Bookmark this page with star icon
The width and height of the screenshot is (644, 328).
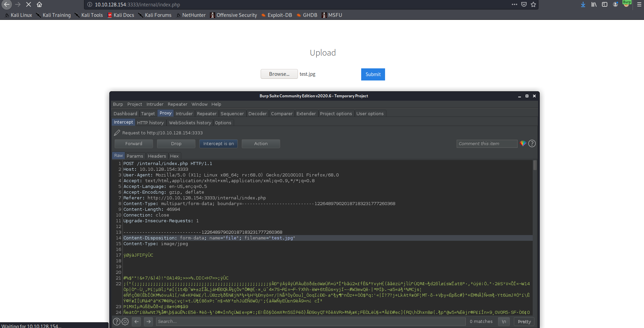pyautogui.click(x=533, y=4)
